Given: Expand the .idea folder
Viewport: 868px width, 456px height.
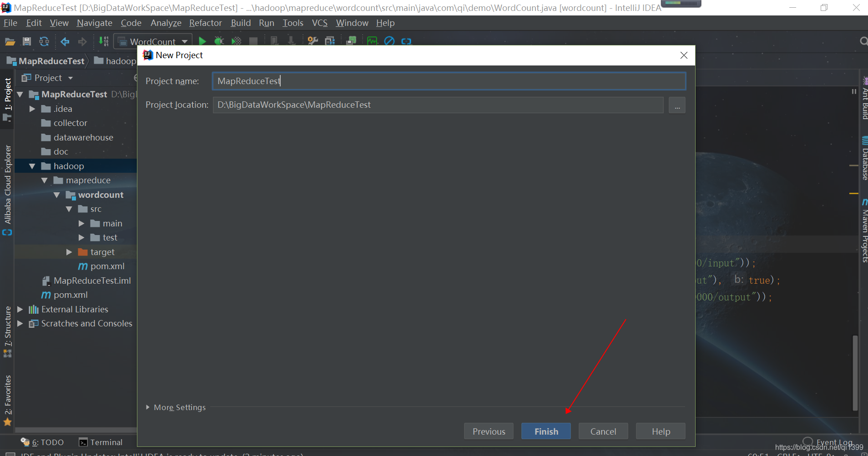Looking at the screenshot, I should 32,109.
